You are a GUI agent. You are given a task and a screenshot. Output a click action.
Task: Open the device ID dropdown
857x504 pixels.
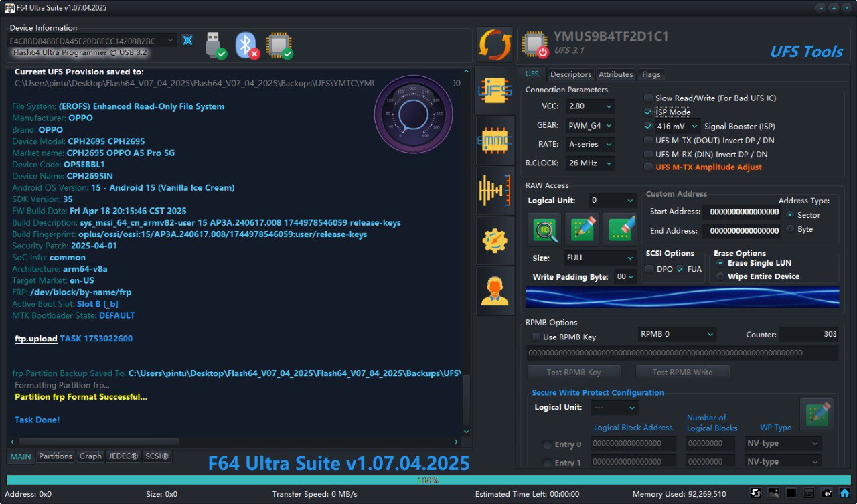point(93,41)
